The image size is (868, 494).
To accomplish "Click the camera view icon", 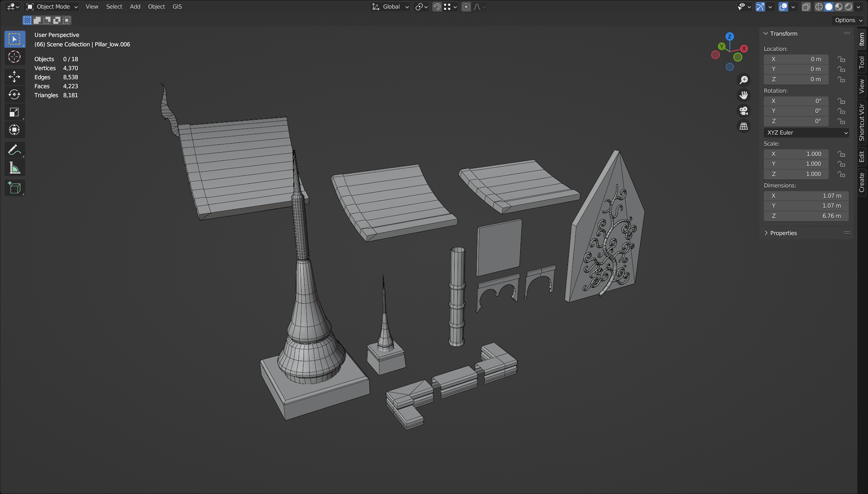I will click(744, 111).
